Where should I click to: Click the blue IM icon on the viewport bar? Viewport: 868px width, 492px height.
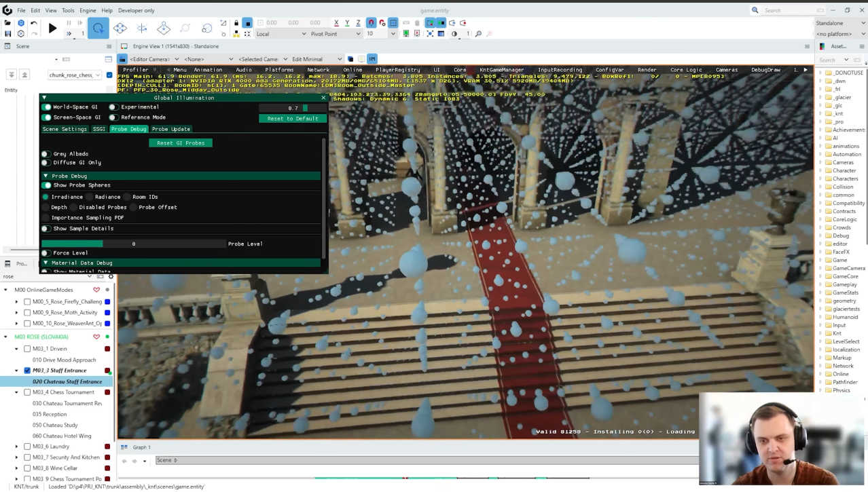click(372, 59)
